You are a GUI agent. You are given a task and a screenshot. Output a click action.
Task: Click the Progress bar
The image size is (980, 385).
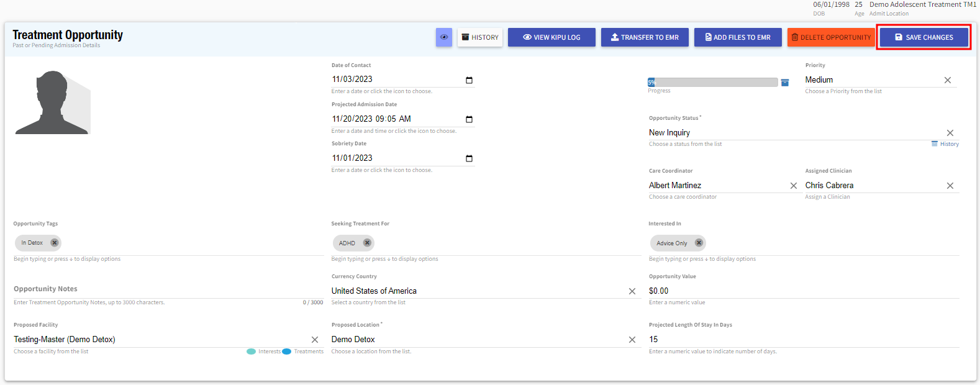pos(712,82)
